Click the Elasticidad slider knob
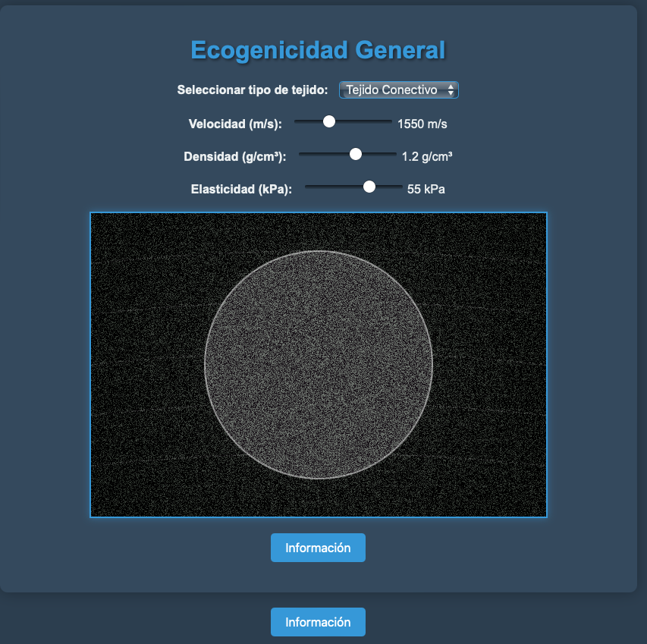Screen dimensions: 647x644 pyautogui.click(x=369, y=187)
